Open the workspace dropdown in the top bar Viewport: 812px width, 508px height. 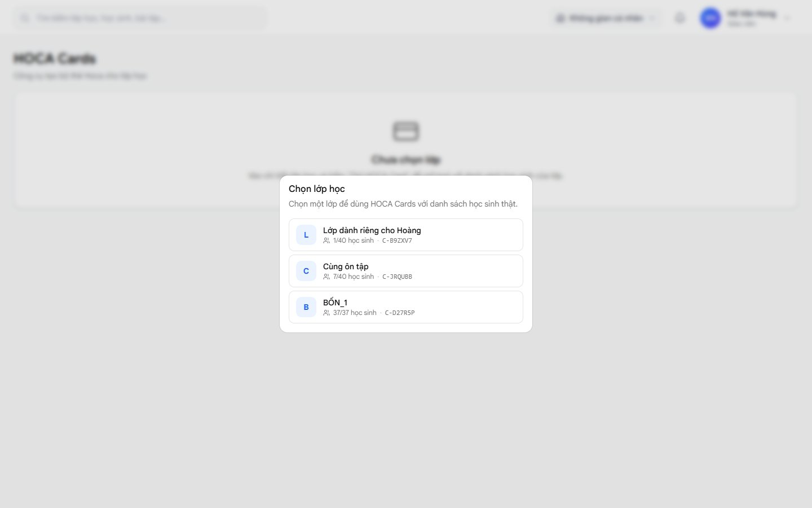coord(606,18)
